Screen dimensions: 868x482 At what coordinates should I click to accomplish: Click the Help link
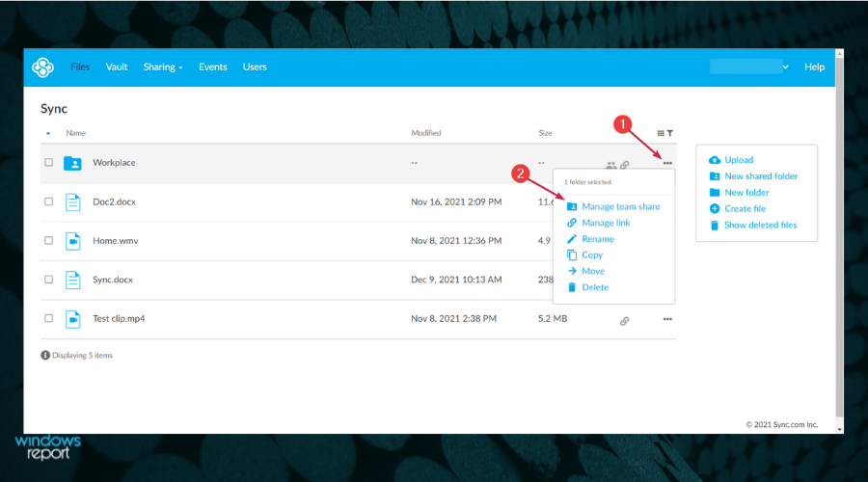(x=814, y=67)
